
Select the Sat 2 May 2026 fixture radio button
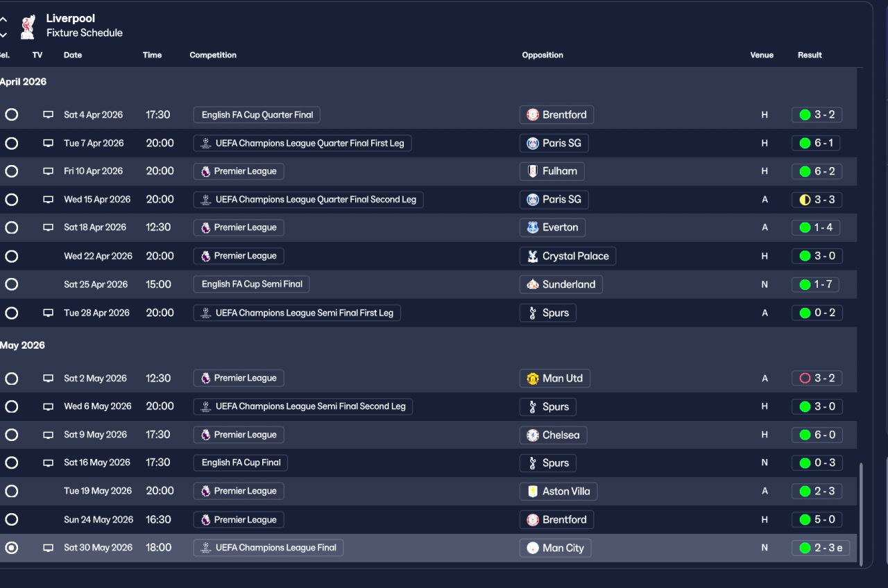[11, 379]
